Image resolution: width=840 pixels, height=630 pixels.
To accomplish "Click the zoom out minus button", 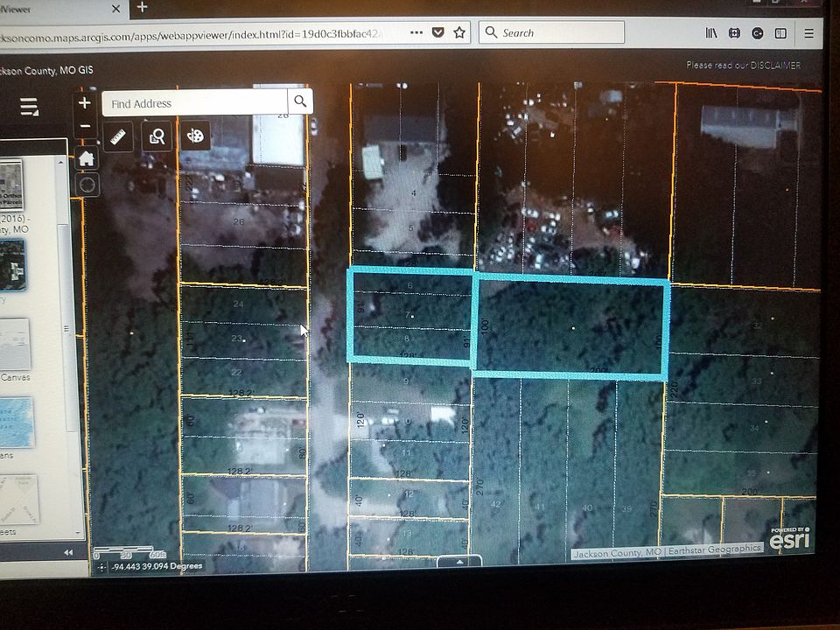I will (85, 126).
